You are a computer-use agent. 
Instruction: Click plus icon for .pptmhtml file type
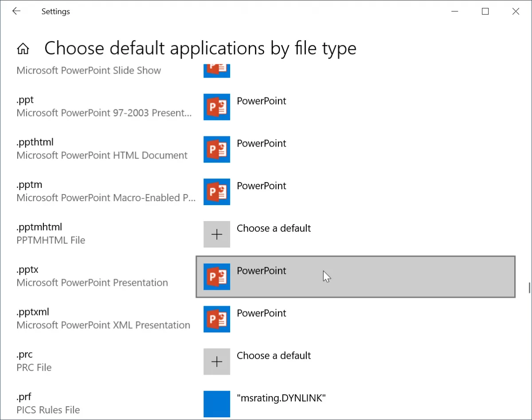pyautogui.click(x=217, y=234)
